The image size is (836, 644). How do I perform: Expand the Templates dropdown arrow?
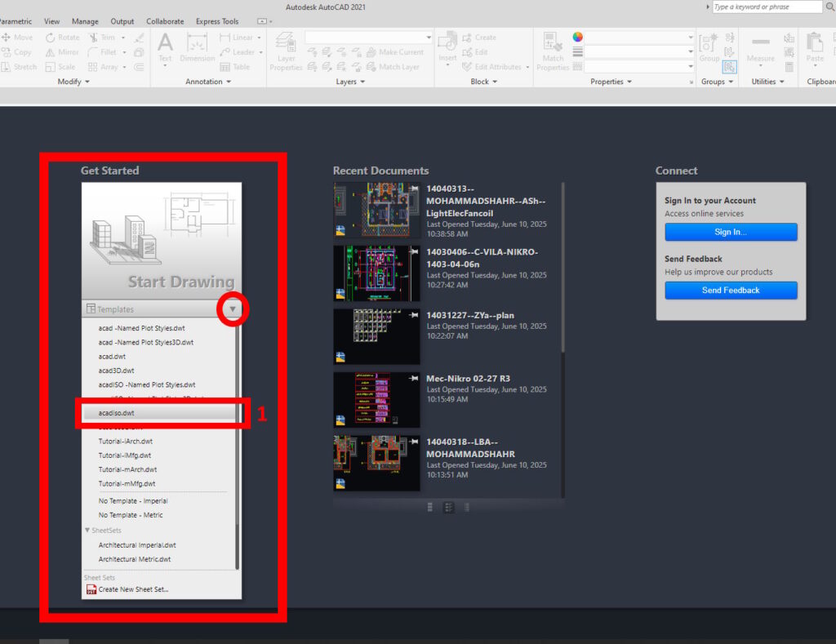point(233,309)
